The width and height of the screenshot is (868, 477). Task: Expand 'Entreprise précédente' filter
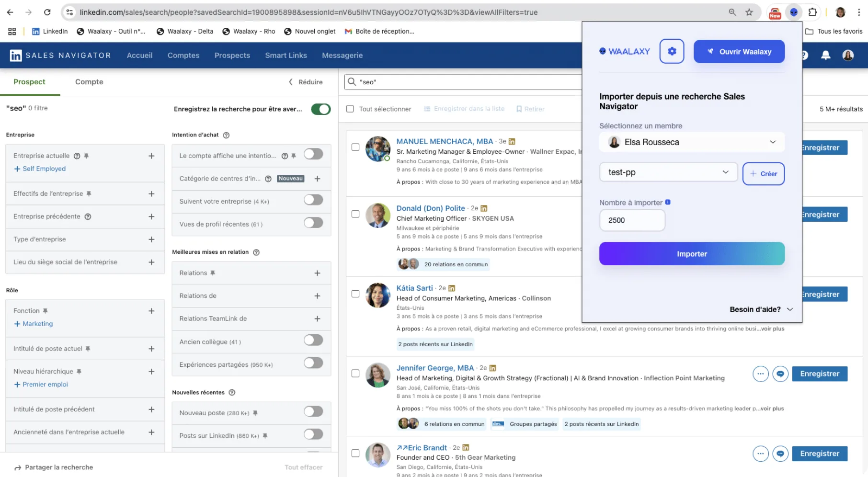coord(151,217)
